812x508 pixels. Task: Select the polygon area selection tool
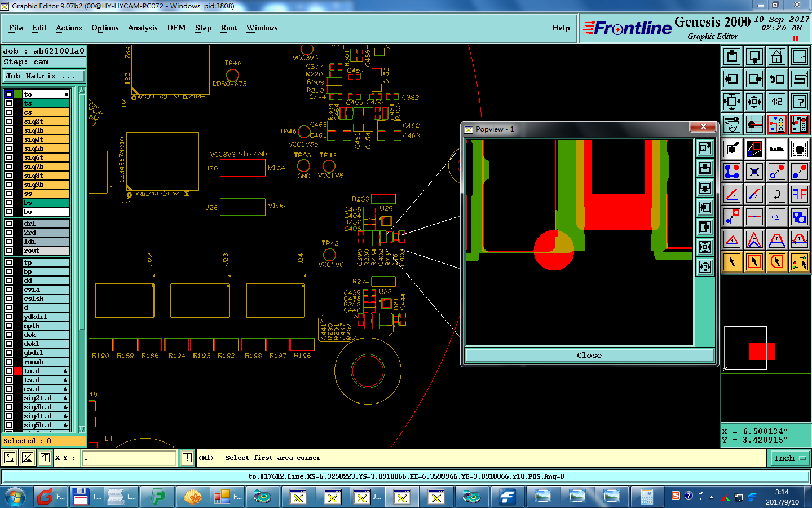click(x=777, y=262)
